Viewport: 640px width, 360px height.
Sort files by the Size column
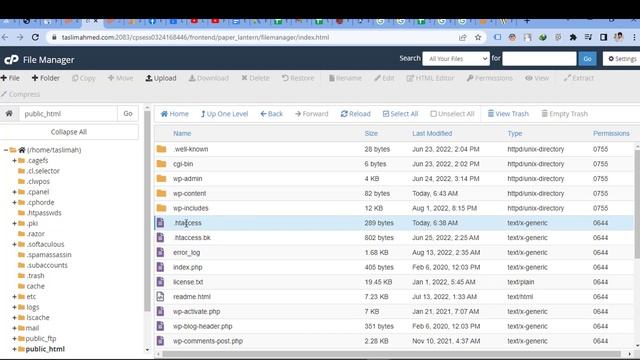point(371,133)
